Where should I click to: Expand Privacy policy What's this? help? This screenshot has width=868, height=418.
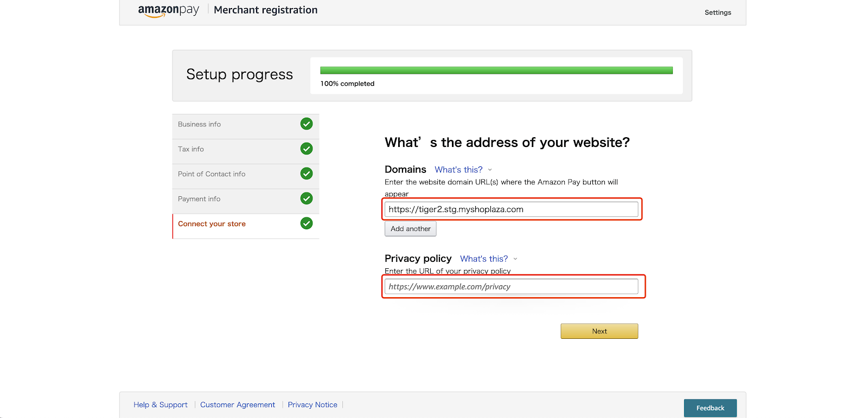point(484,259)
